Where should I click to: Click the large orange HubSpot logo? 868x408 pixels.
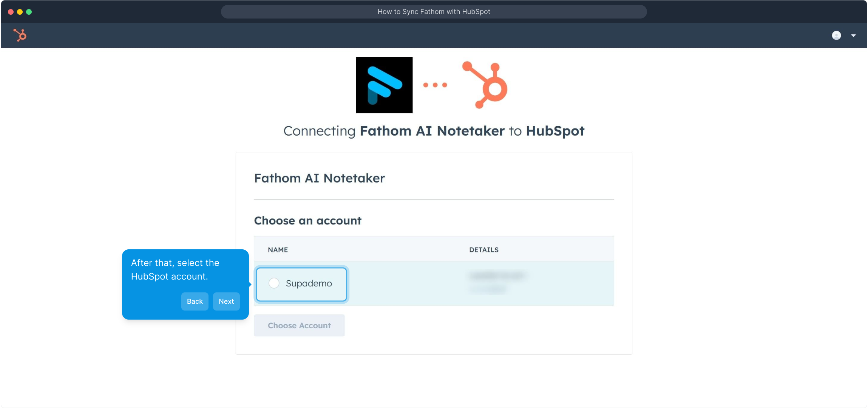coord(485,85)
